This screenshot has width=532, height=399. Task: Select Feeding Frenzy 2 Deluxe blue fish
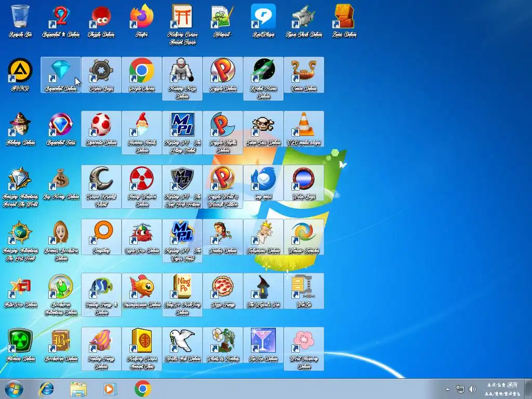point(101,295)
